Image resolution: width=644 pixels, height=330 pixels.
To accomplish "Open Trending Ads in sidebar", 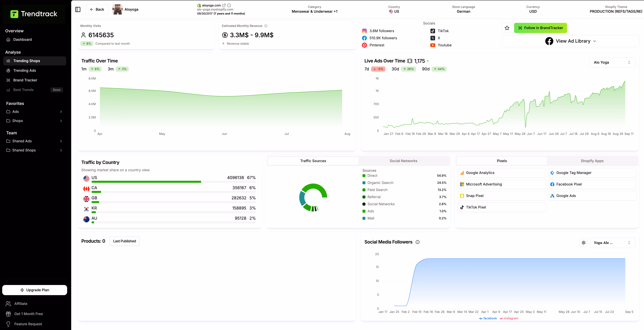I will 34,71.
